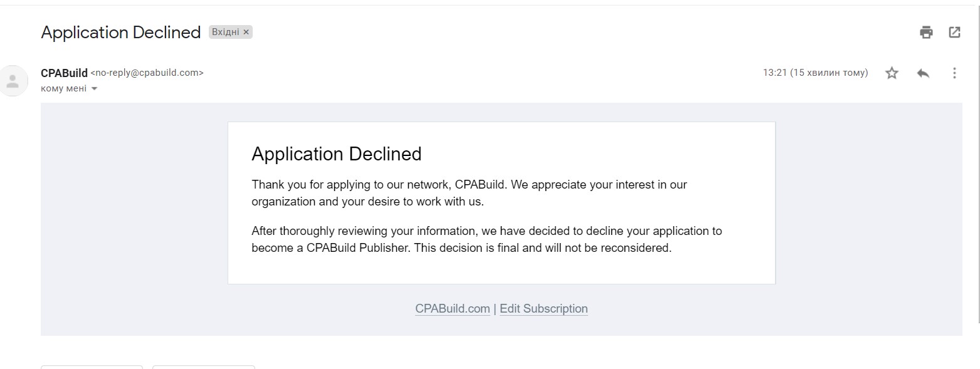This screenshot has width=980, height=369.
Task: Click the 'Thank you for applying' paragraph
Action: [469, 193]
